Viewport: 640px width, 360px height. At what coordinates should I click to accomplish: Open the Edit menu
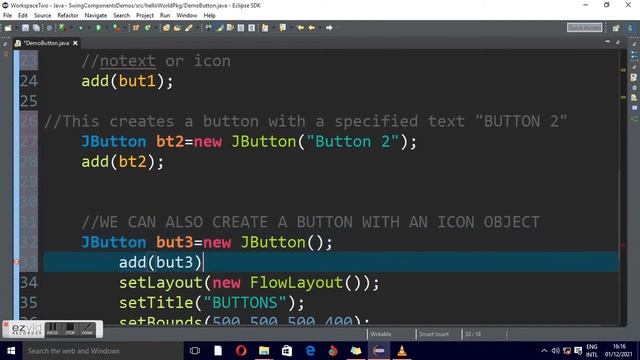(23, 16)
